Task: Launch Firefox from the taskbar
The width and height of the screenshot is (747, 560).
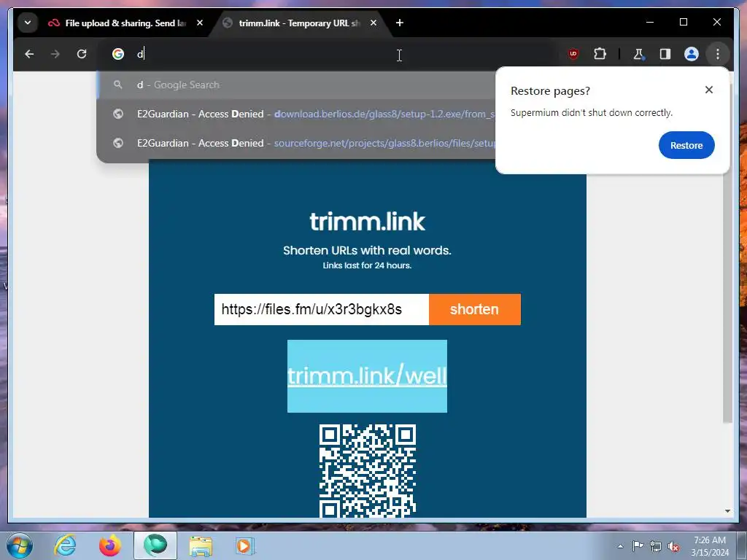Action: point(110,545)
